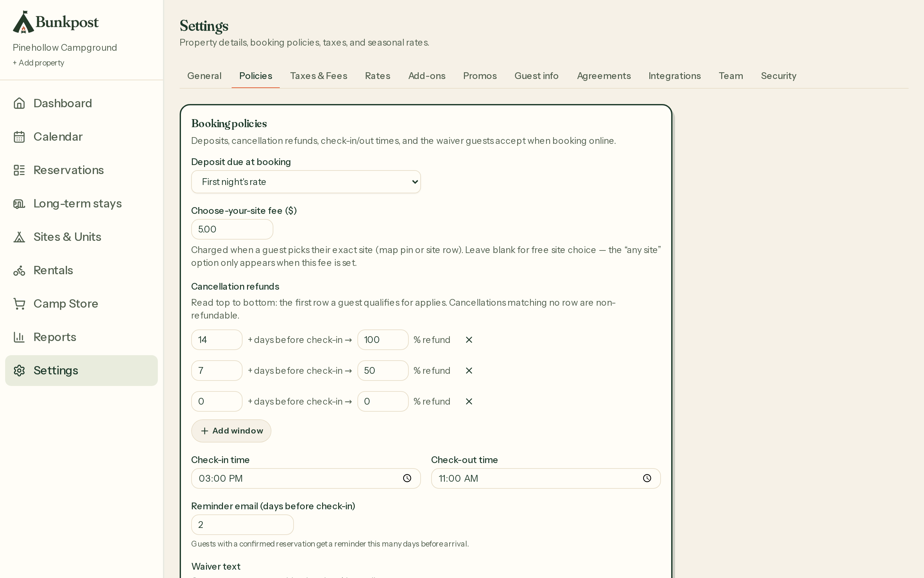Switch to the General tab
This screenshot has width=924, height=578.
[204, 76]
